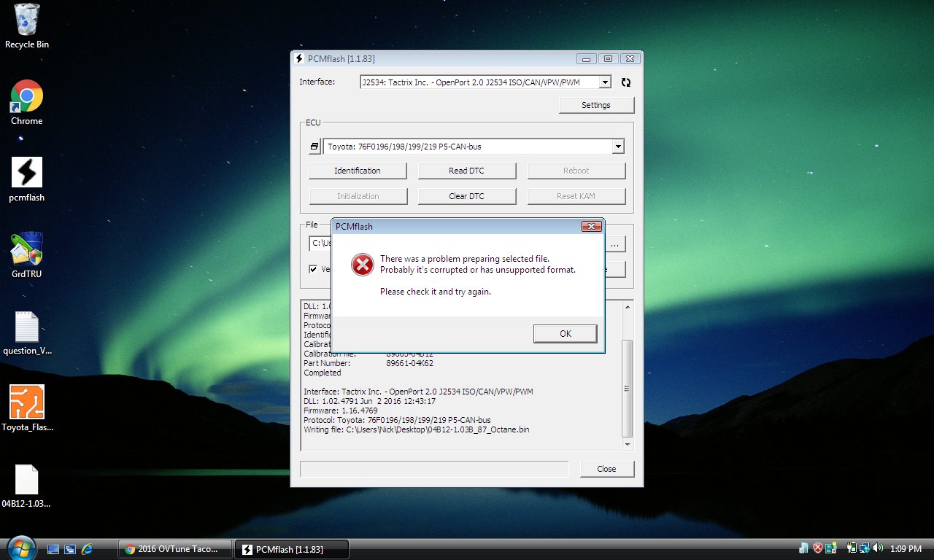This screenshot has height=560, width=934.
Task: Select the pcmflash desktop icon
Action: 27,179
